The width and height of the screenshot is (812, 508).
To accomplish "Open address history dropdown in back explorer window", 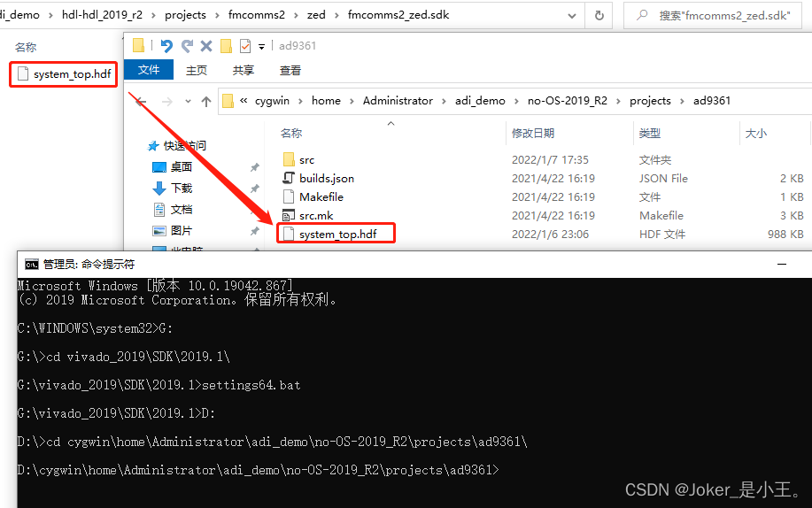I will [572, 16].
